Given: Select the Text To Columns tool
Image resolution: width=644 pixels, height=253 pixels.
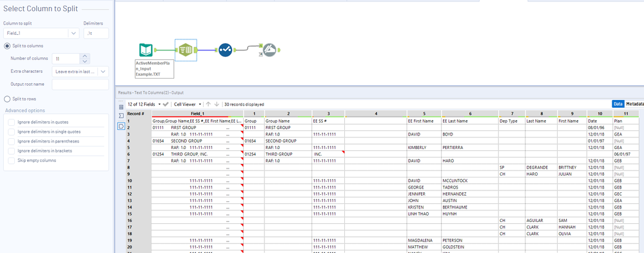Looking at the screenshot, I should point(186,50).
